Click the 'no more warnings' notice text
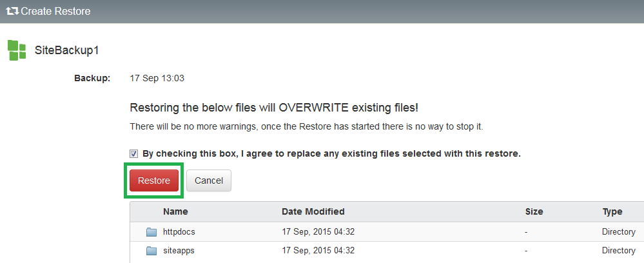The width and height of the screenshot is (644, 263). coord(306,126)
